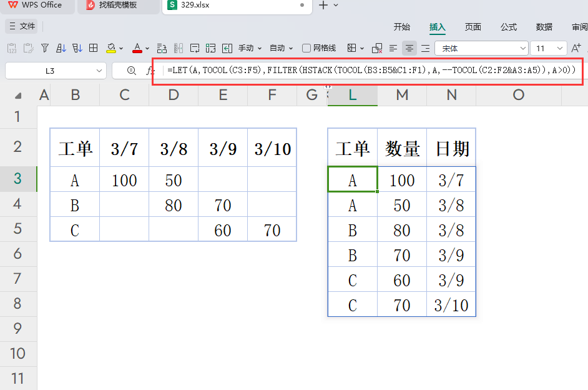
Task: Click the new tab plus button
Action: pos(323,5)
